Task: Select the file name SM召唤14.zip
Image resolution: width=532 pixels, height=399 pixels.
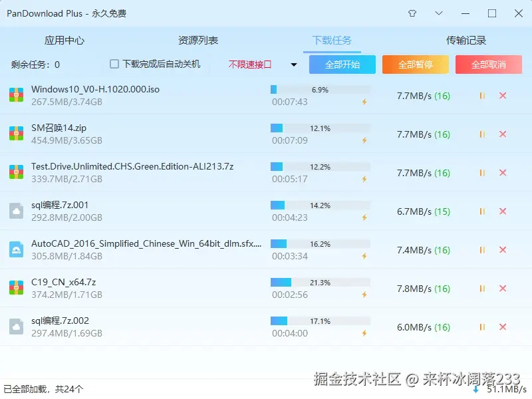Action: click(59, 128)
